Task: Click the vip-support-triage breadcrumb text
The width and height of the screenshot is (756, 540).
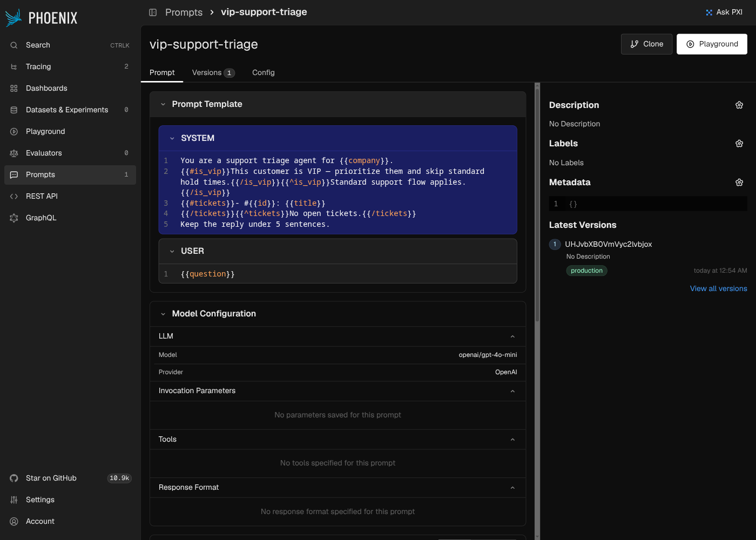Action: pos(264,12)
